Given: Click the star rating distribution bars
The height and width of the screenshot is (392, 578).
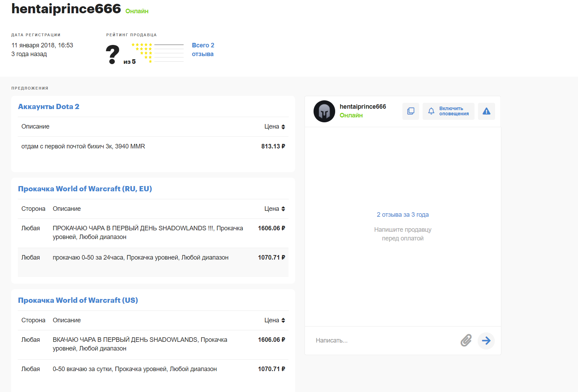Looking at the screenshot, I should click(x=169, y=53).
